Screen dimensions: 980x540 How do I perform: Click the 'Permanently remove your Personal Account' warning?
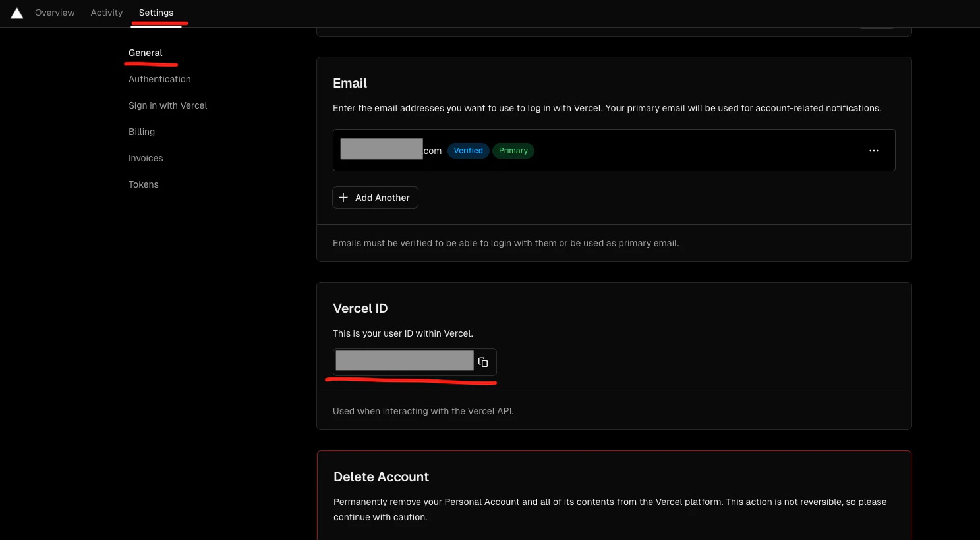[610, 510]
